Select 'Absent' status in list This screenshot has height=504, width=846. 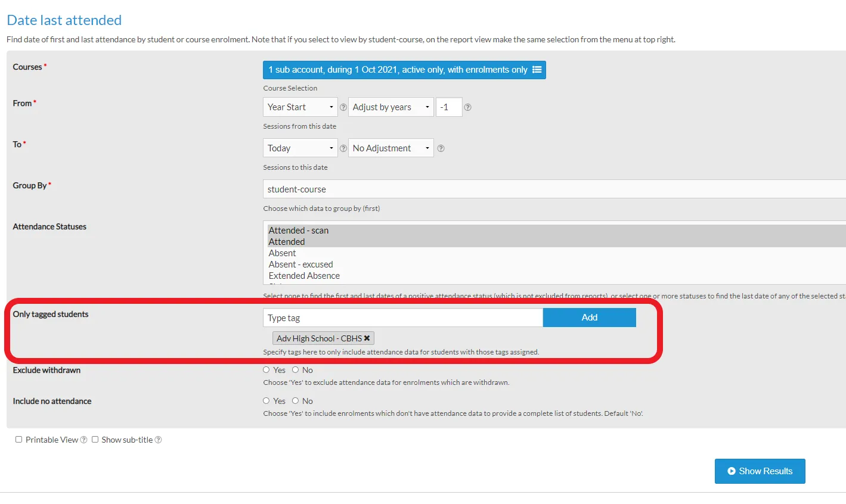pos(556,253)
